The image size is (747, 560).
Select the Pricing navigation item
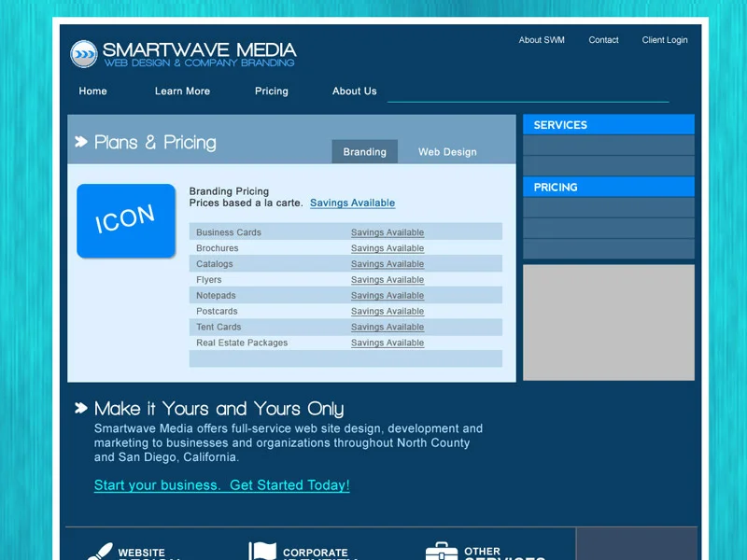(272, 91)
